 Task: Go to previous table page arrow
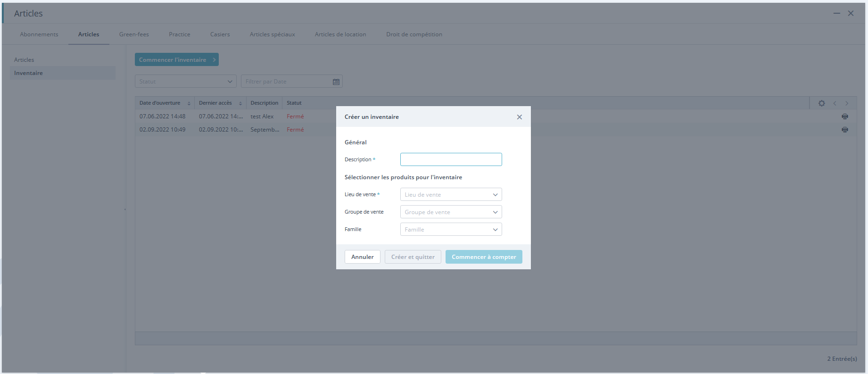click(x=835, y=103)
